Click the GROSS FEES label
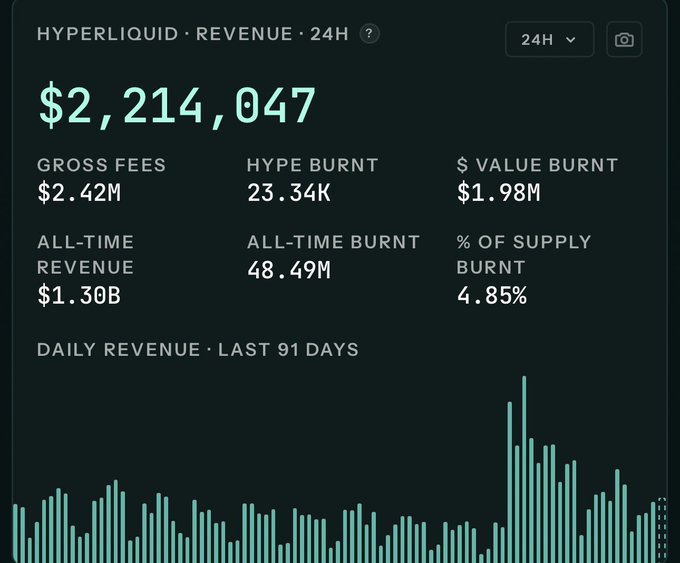The image size is (680, 563). point(101,165)
